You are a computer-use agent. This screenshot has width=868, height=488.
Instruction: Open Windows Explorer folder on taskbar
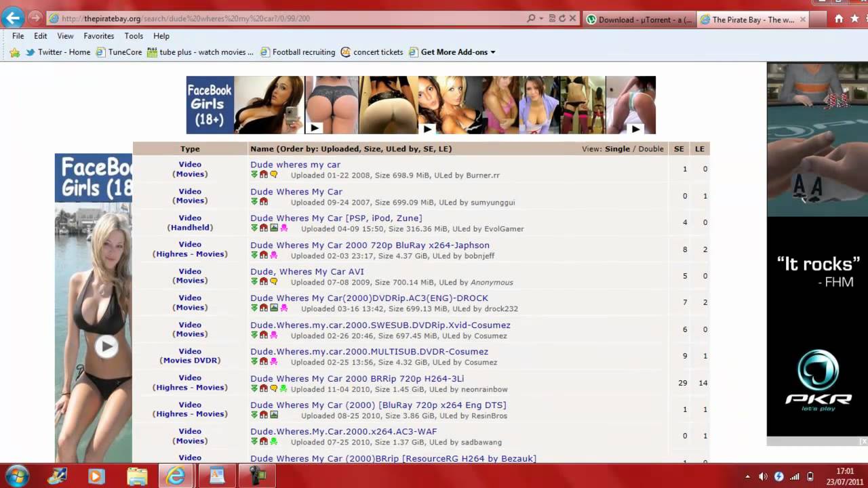pyautogui.click(x=137, y=476)
